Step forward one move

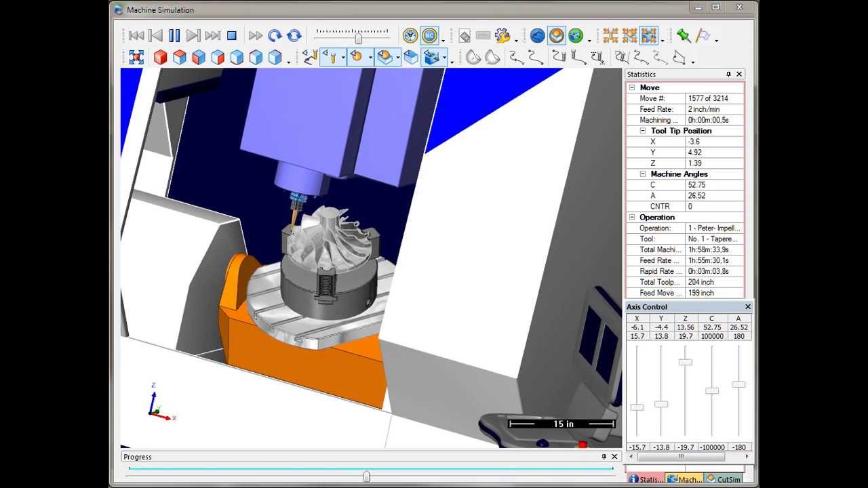(x=193, y=35)
